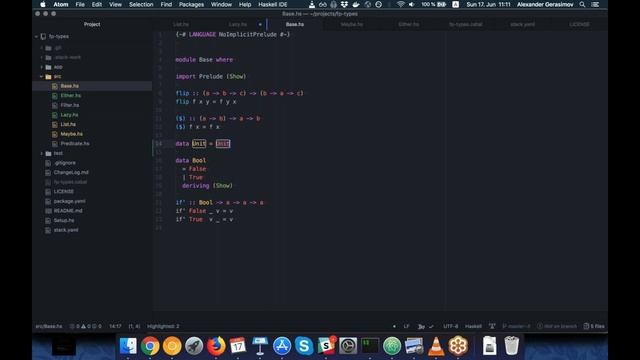Open Google Chrome from the Dock
Image resolution: width=640 pixels, height=360 pixels.
(150, 346)
